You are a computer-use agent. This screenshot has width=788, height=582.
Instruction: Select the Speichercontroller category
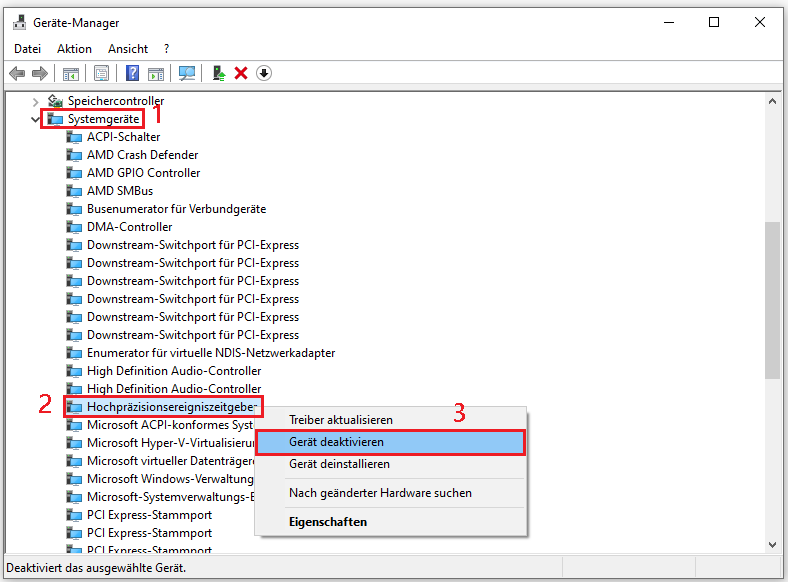(116, 101)
